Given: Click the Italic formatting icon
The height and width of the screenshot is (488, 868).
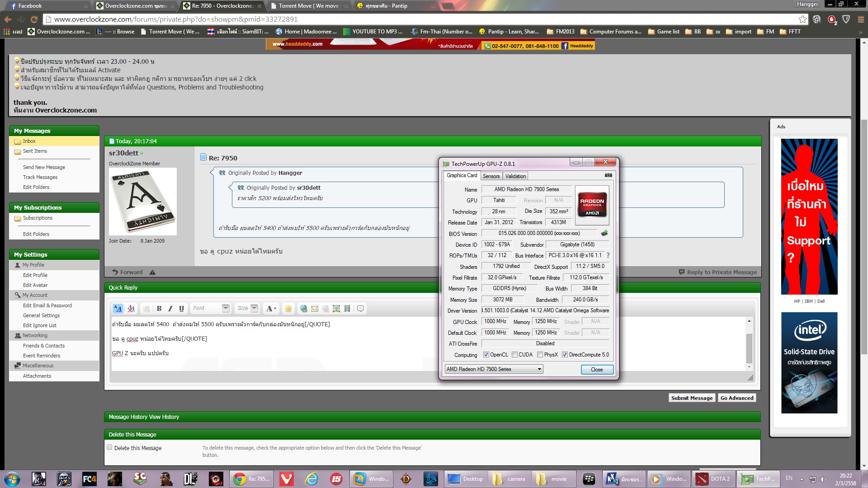Looking at the screenshot, I should click(x=170, y=309).
